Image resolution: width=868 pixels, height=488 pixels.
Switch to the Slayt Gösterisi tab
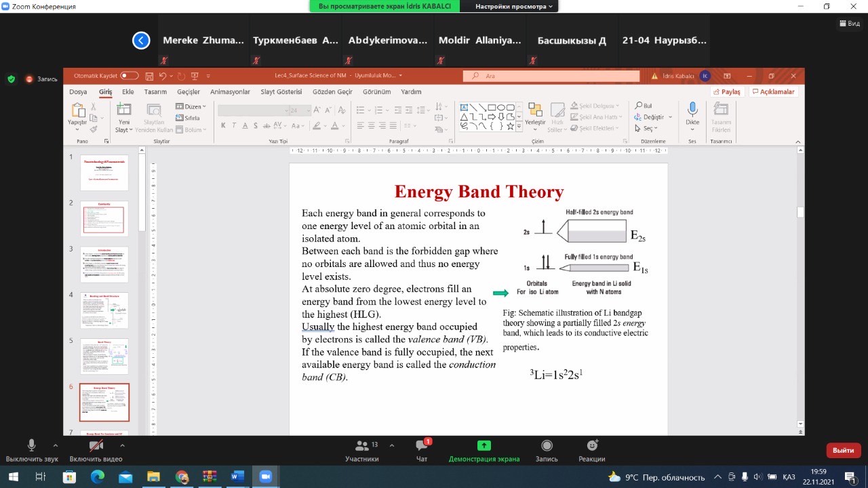pyautogui.click(x=281, y=91)
